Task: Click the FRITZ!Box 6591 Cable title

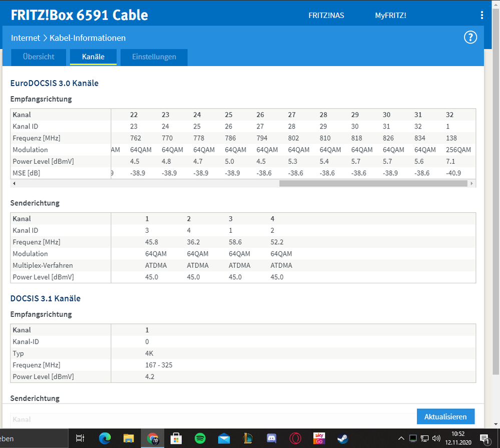Action: pyautogui.click(x=80, y=15)
